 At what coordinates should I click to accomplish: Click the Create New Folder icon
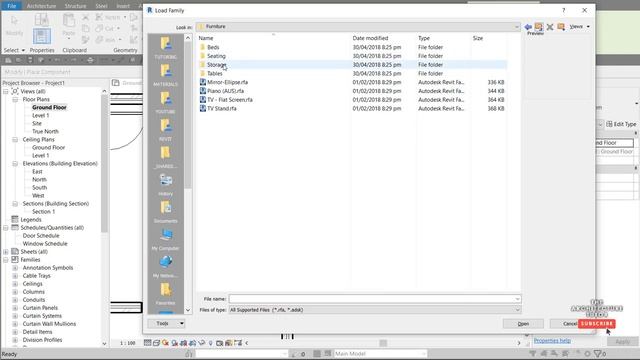561,27
